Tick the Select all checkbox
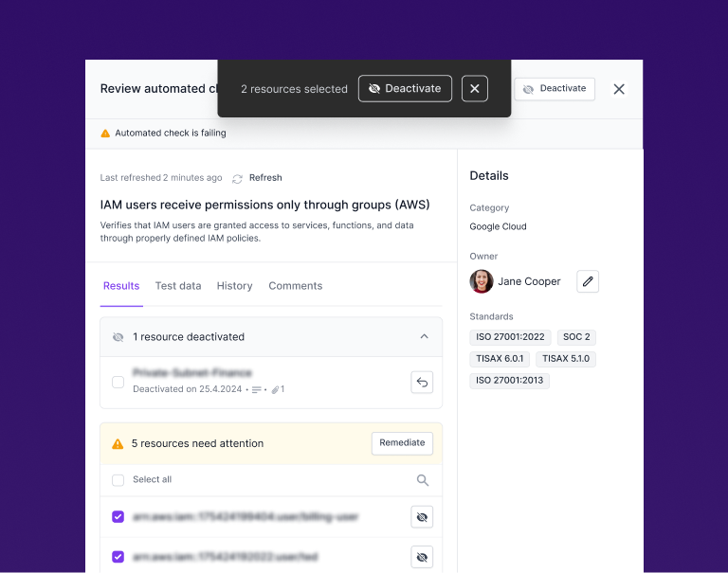Viewport: 728px width, 573px height. tap(118, 480)
